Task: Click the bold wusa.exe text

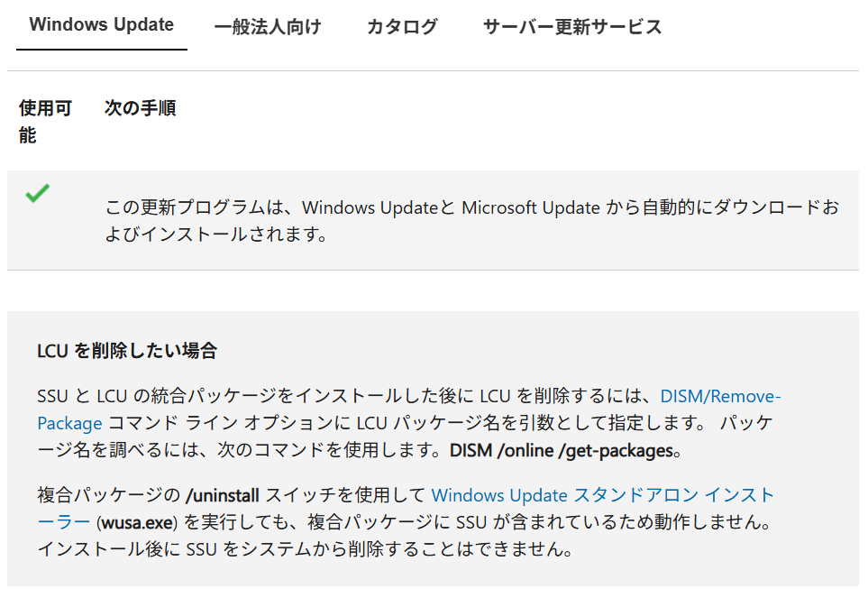Action: point(137,522)
